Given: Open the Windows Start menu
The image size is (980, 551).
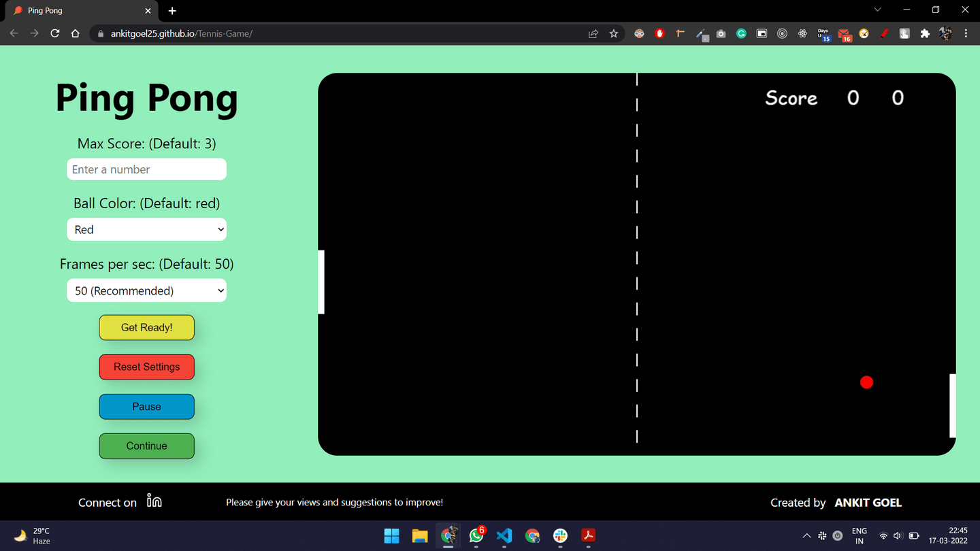Looking at the screenshot, I should point(391,536).
